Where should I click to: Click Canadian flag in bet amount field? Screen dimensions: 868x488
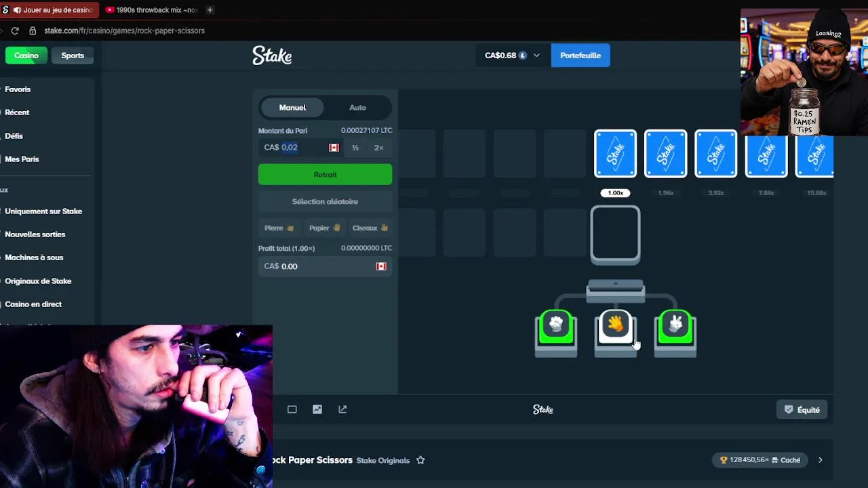[334, 148]
